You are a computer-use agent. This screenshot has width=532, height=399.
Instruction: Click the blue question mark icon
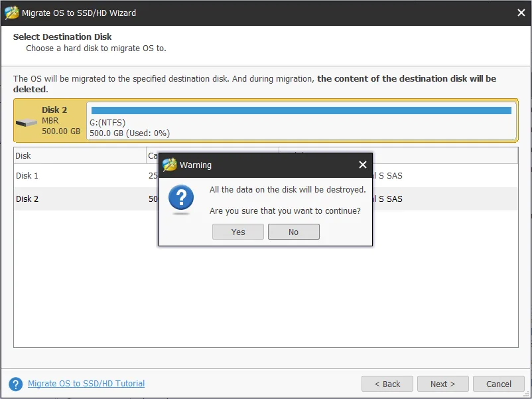point(181,199)
